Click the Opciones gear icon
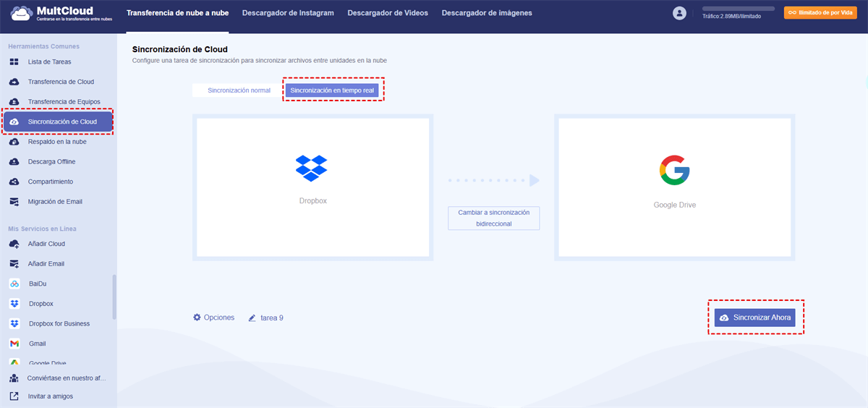The image size is (868, 408). [197, 318]
